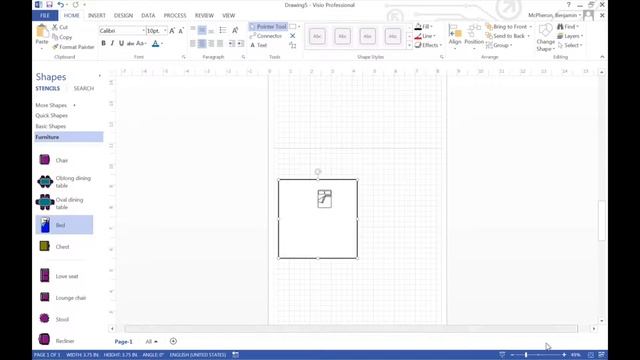
Task: Open Quick Shapes stencil
Action: [x=51, y=116]
